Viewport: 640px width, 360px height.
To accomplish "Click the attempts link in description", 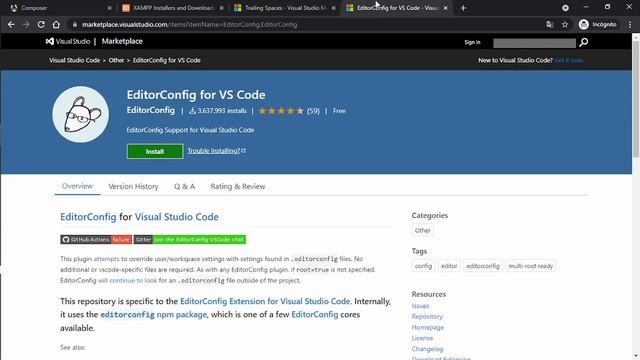I will (x=107, y=259).
